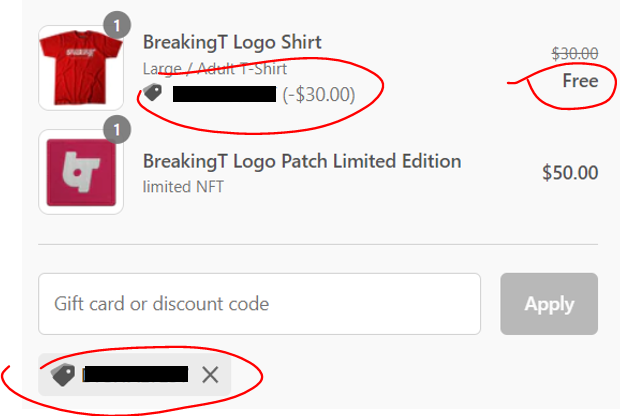Click the limited NFT variant text
This screenshot has width=620, height=416.
[x=182, y=186]
